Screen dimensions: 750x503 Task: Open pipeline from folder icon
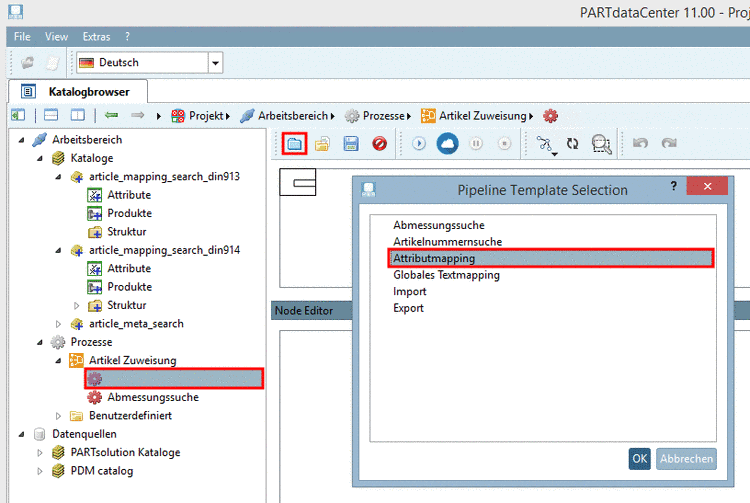coord(322,143)
